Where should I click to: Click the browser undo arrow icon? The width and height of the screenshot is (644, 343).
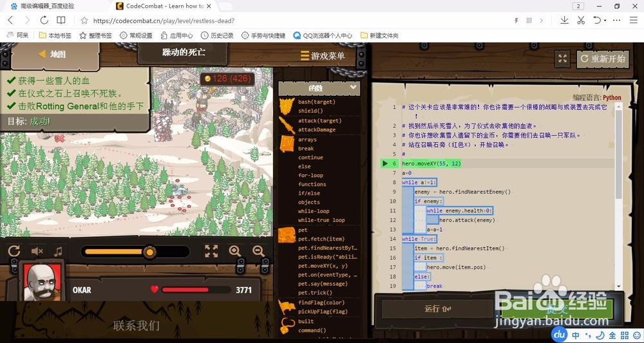[x=597, y=20]
